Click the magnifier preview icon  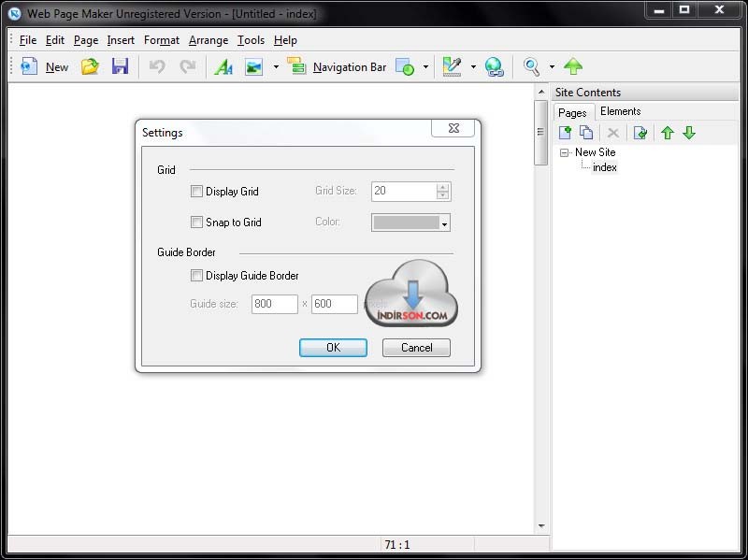531,66
